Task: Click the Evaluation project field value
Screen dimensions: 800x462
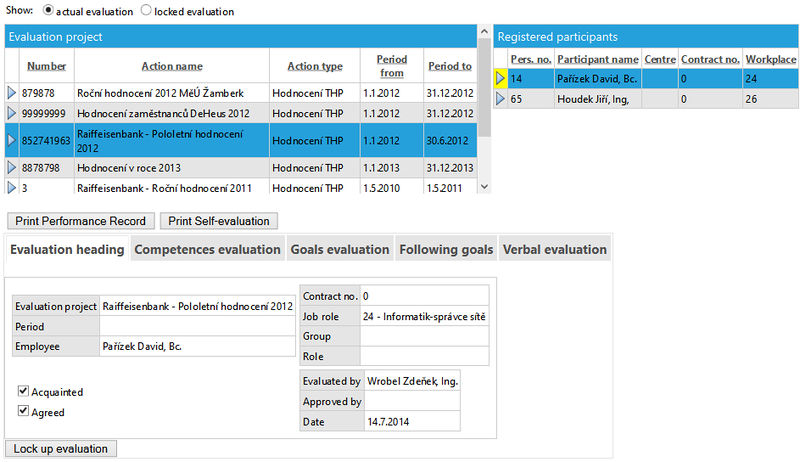Action: tap(197, 306)
